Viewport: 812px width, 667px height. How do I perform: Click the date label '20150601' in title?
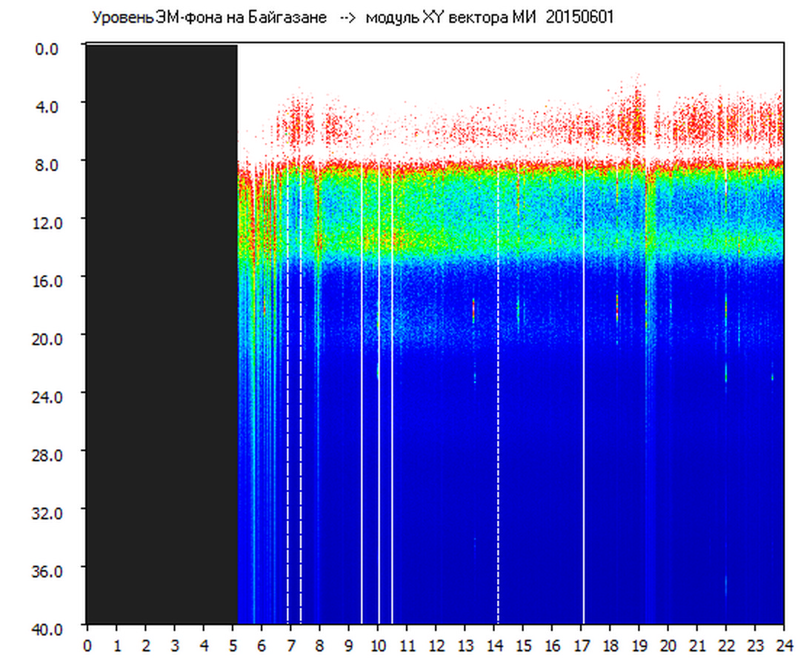click(579, 18)
